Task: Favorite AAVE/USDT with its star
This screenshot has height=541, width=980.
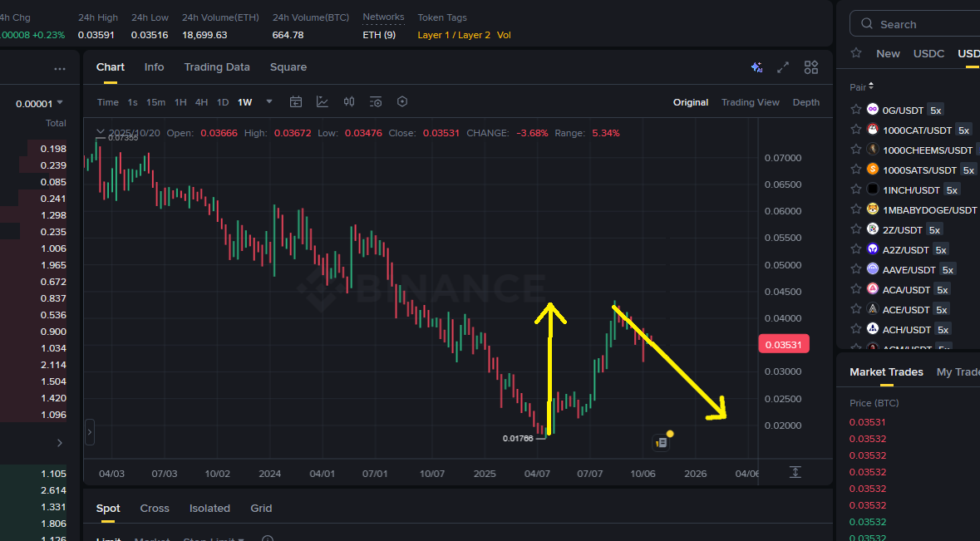Action: 856,269
